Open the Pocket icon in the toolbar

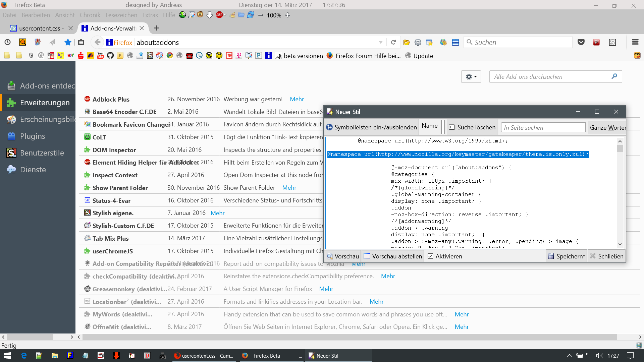coord(581,42)
